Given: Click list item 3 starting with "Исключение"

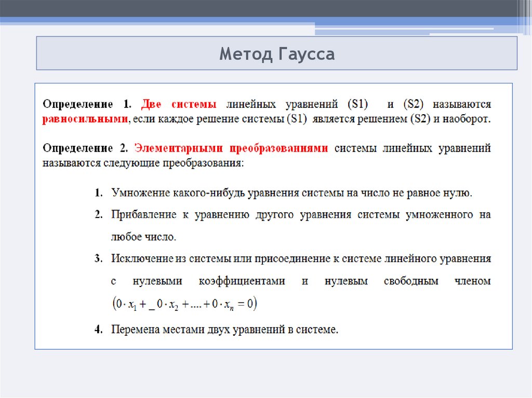Looking at the screenshot, I should coord(300,258).
